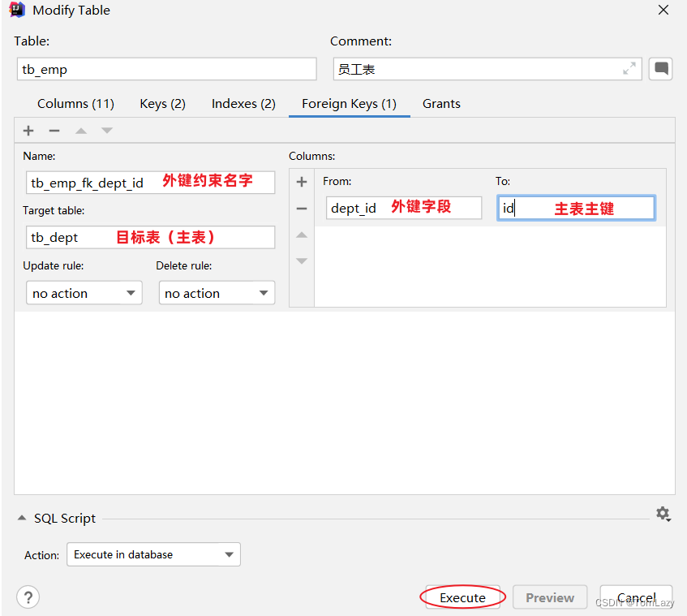This screenshot has width=687, height=616.
Task: Click the IntelliJ app icon in the title bar
Action: coord(17,10)
